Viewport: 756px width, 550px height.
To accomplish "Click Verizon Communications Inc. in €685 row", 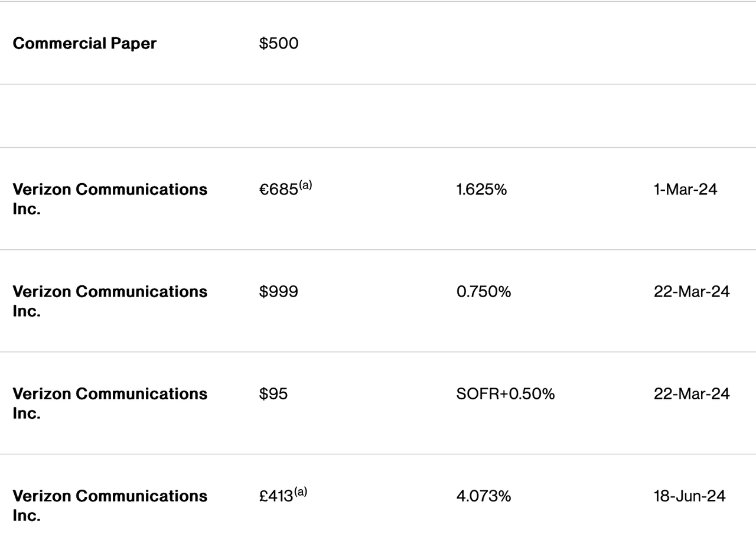I will [x=110, y=199].
